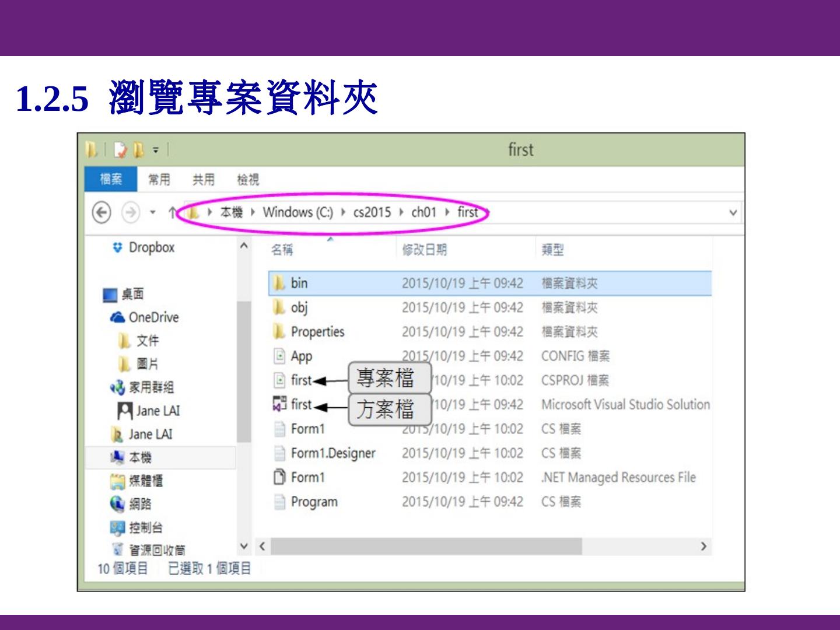Select the Form1.Designer file icon
The height and width of the screenshot is (630, 840).
pyautogui.click(x=280, y=453)
